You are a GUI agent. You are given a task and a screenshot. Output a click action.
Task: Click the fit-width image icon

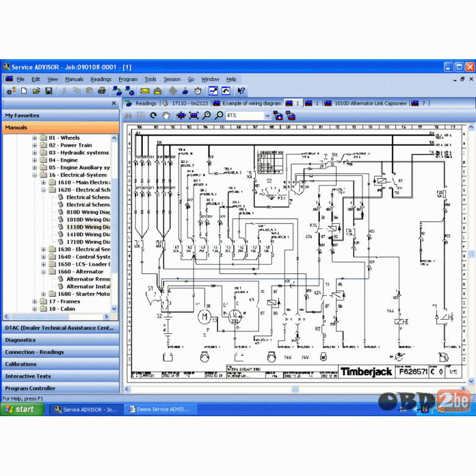tap(181, 115)
